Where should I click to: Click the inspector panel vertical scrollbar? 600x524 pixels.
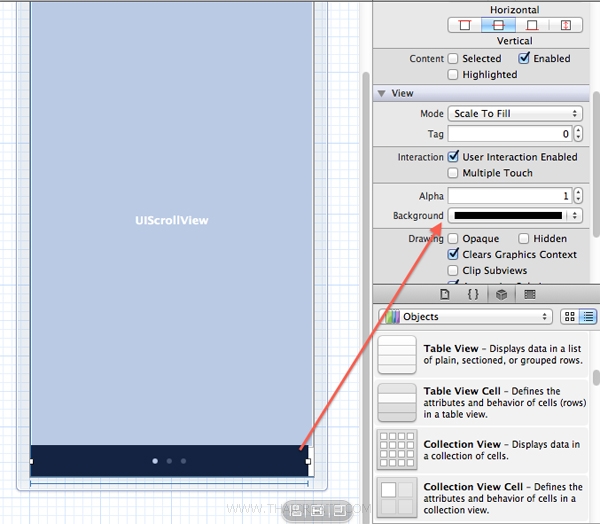pos(596,165)
